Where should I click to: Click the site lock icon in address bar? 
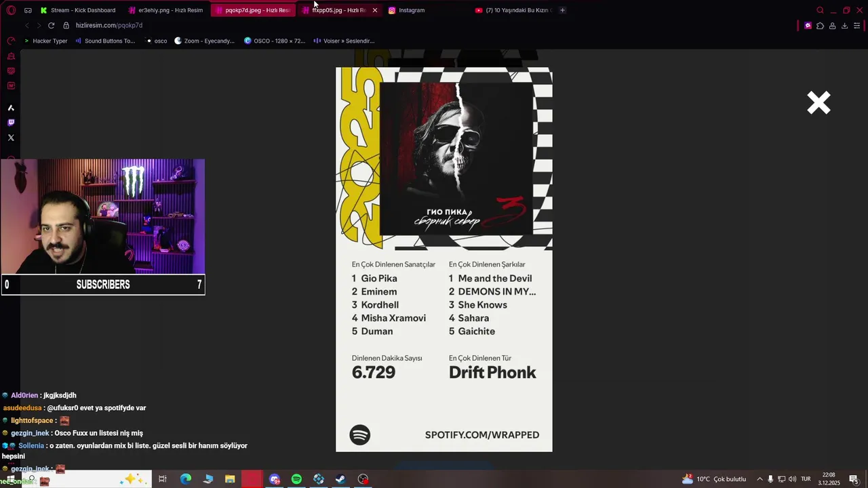click(x=66, y=25)
